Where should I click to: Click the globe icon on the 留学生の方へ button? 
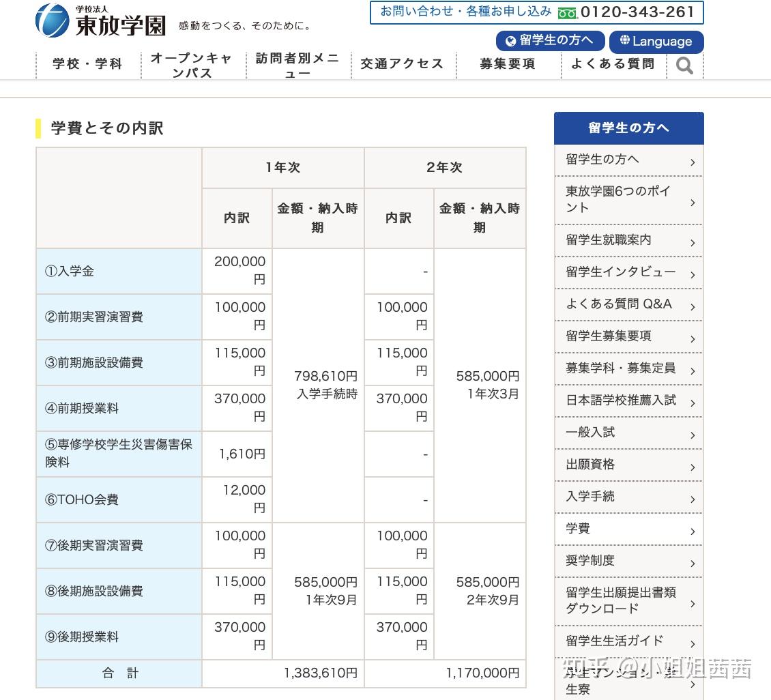pyautogui.click(x=510, y=42)
